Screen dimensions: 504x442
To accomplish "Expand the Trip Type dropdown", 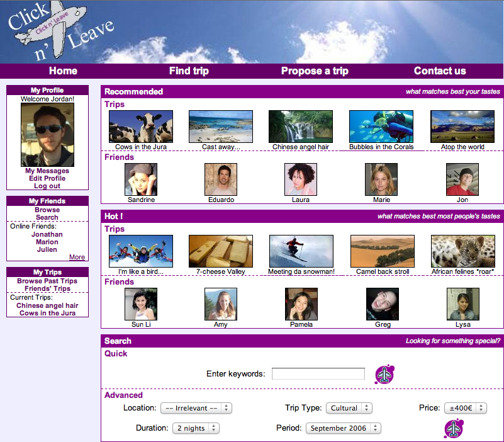I will click(x=349, y=408).
